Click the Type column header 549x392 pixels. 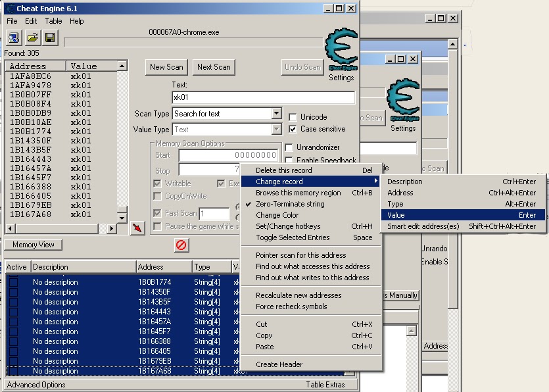(x=212, y=267)
